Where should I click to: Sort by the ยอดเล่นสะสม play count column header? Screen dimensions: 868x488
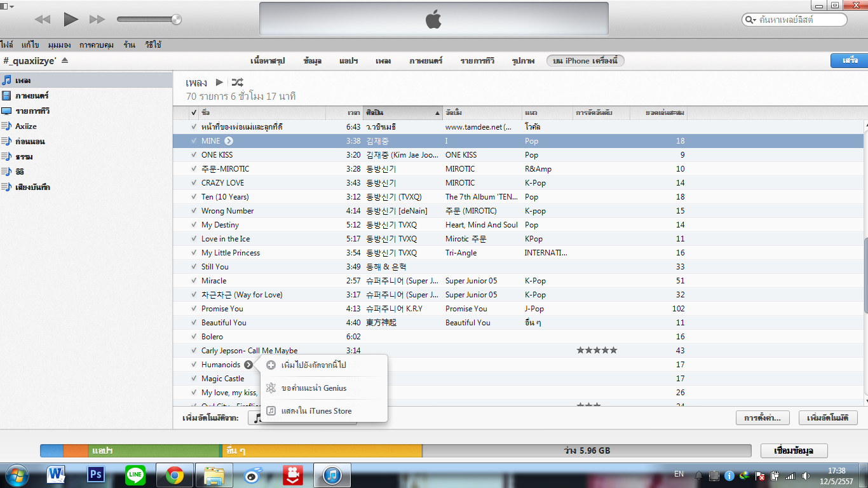click(x=658, y=113)
